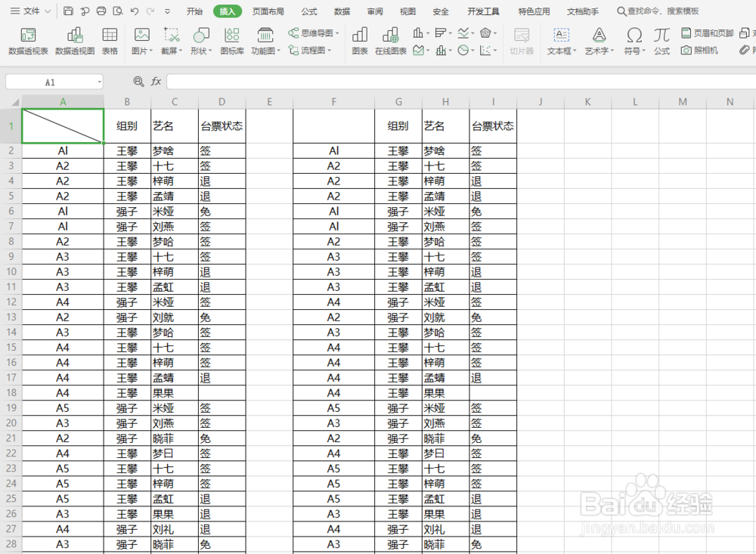The image size is (756, 554).
Task: Click cell C6 containing 米娅
Action: pyautogui.click(x=175, y=211)
